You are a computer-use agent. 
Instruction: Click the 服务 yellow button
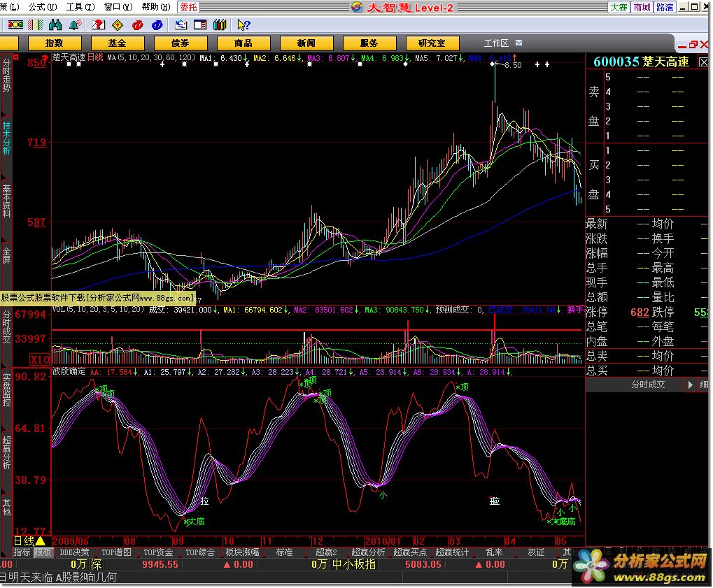[x=369, y=43]
